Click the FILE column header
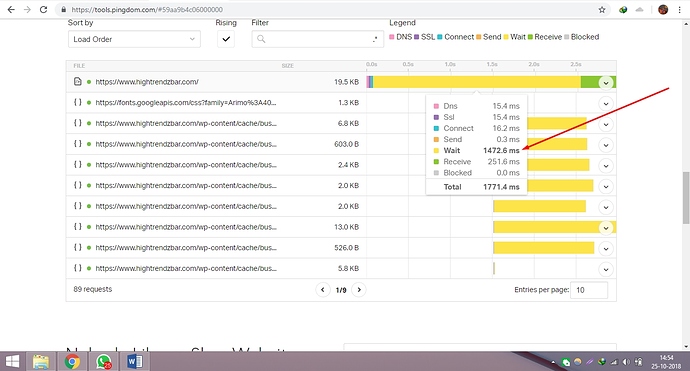Viewport: 690px width, 371px height. click(x=79, y=66)
